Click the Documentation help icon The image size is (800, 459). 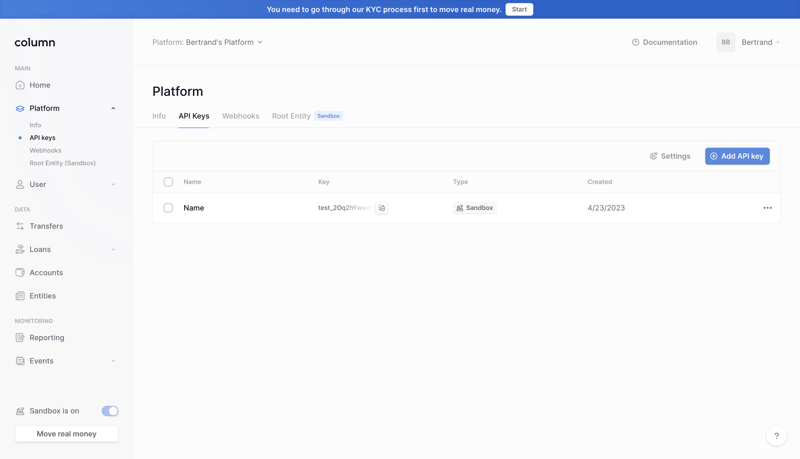635,42
